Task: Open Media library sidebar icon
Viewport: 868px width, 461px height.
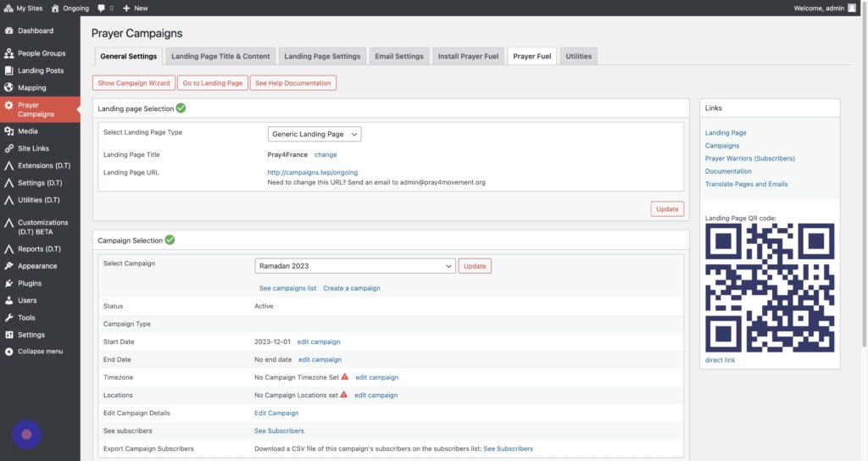Action: pyautogui.click(x=8, y=131)
